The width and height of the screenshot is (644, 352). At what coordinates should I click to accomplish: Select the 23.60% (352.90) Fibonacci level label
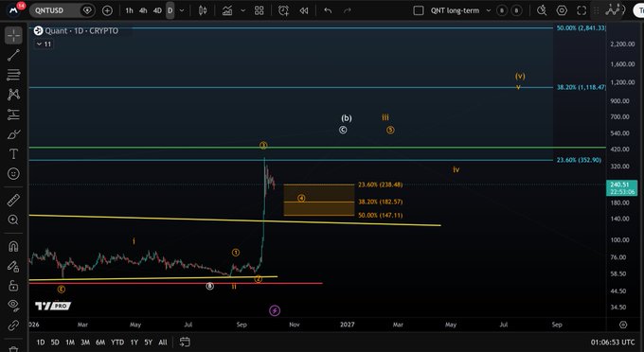click(x=579, y=160)
